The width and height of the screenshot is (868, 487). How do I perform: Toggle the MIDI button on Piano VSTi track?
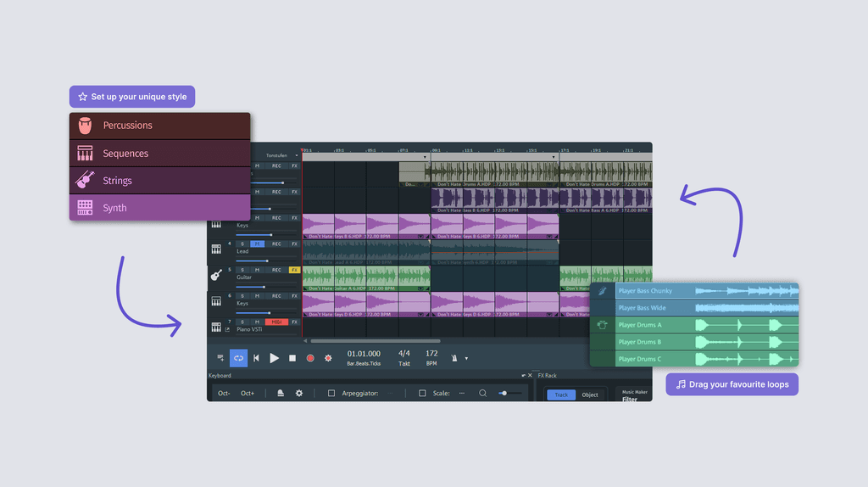click(276, 322)
